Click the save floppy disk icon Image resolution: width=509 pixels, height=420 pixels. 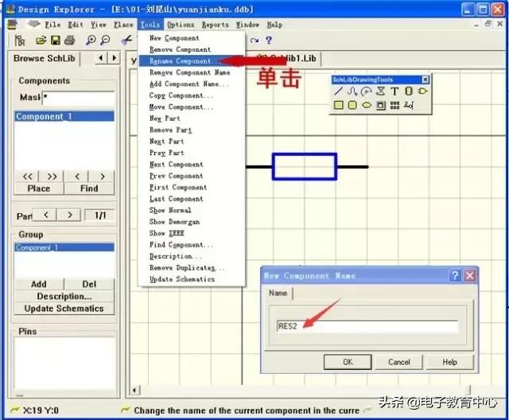click(56, 41)
